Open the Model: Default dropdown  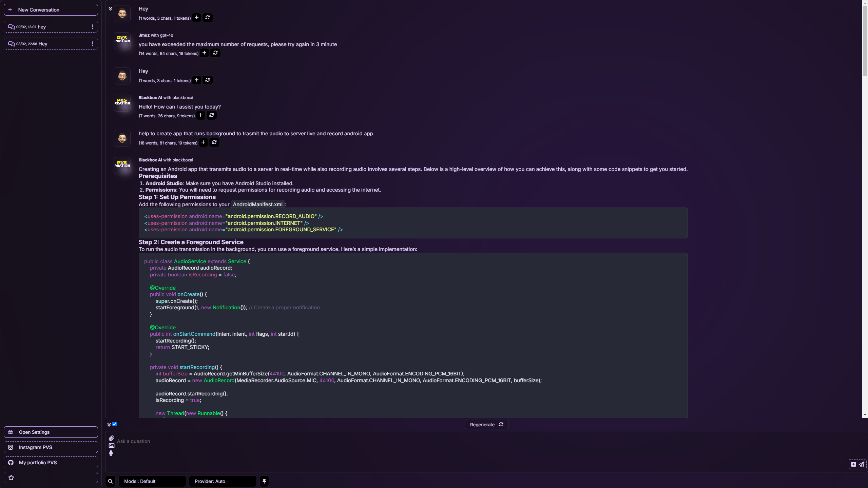[x=152, y=481]
